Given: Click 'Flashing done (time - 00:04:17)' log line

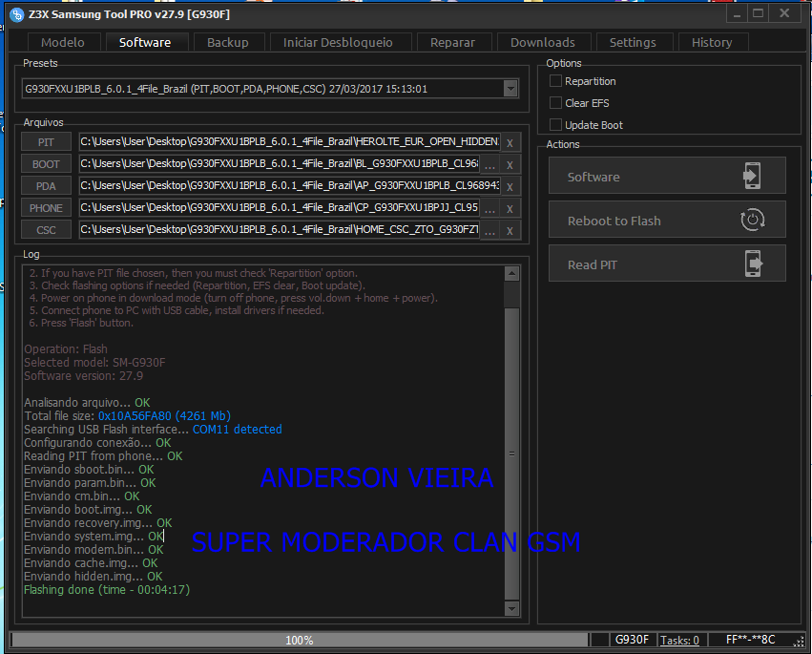Looking at the screenshot, I should pos(107,590).
